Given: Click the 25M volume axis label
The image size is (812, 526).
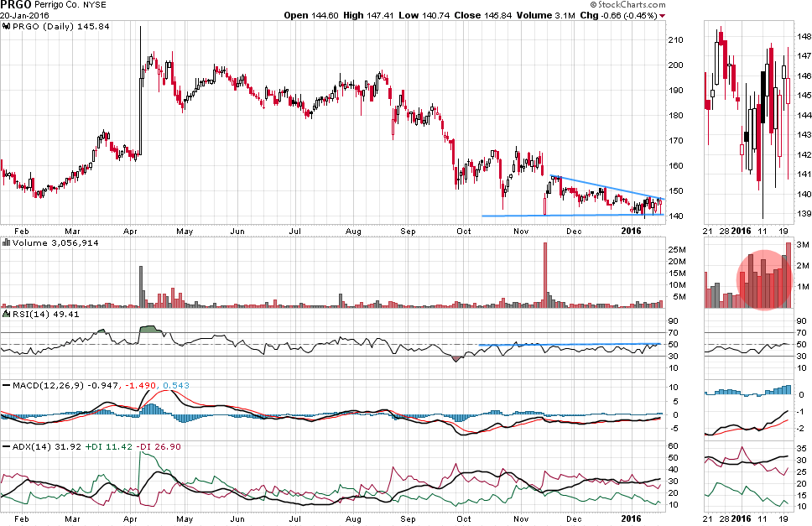Looking at the screenshot, I should (677, 250).
